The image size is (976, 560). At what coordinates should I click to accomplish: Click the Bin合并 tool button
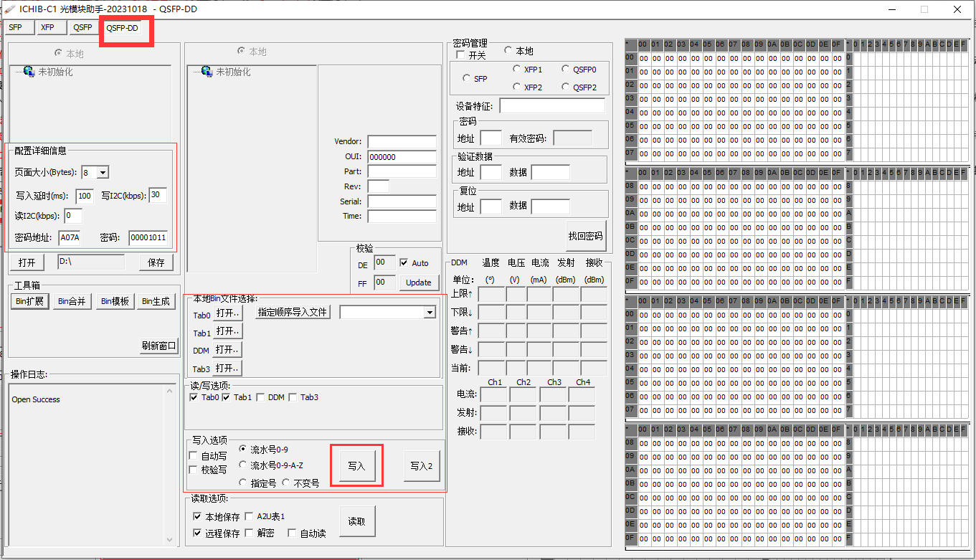(72, 301)
